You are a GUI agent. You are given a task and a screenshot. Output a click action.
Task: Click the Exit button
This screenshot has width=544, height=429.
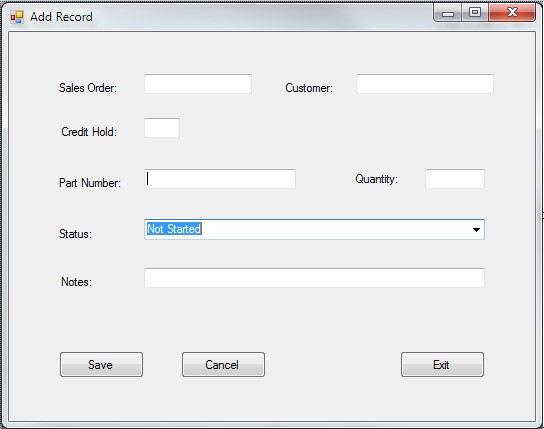pyautogui.click(x=442, y=364)
